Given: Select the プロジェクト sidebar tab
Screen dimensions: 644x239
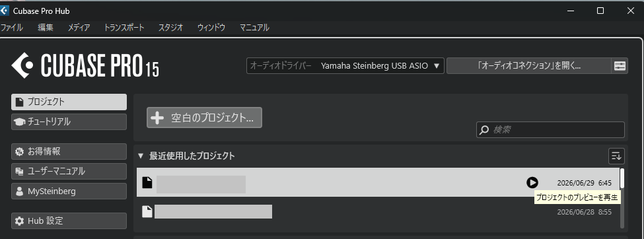Looking at the screenshot, I should click(x=69, y=102).
